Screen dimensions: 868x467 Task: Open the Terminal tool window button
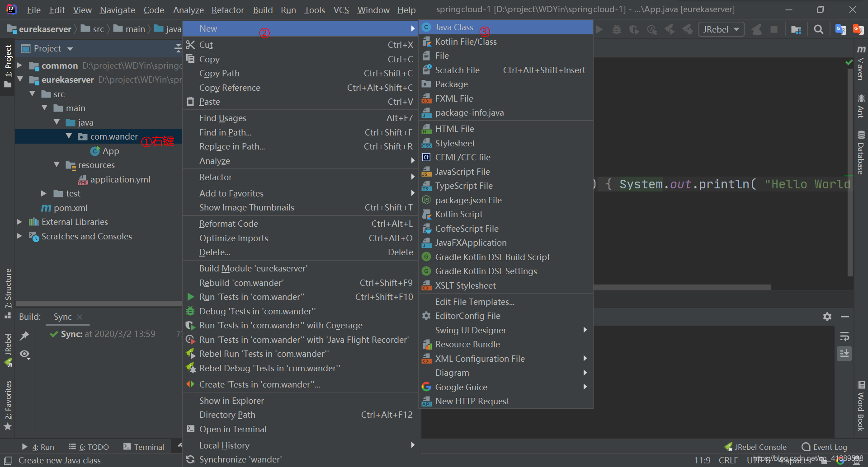(144, 447)
